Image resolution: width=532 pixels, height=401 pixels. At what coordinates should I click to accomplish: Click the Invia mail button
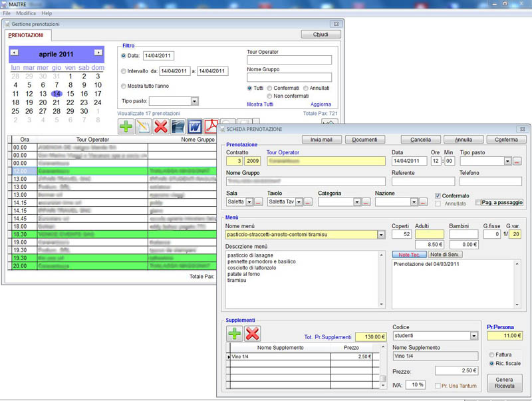coord(321,140)
